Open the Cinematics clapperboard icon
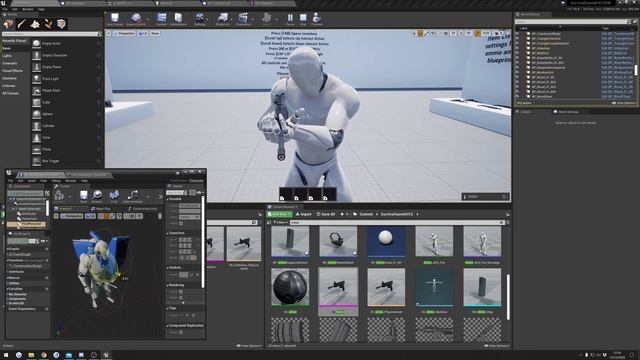The width and height of the screenshot is (640, 360). point(243,19)
